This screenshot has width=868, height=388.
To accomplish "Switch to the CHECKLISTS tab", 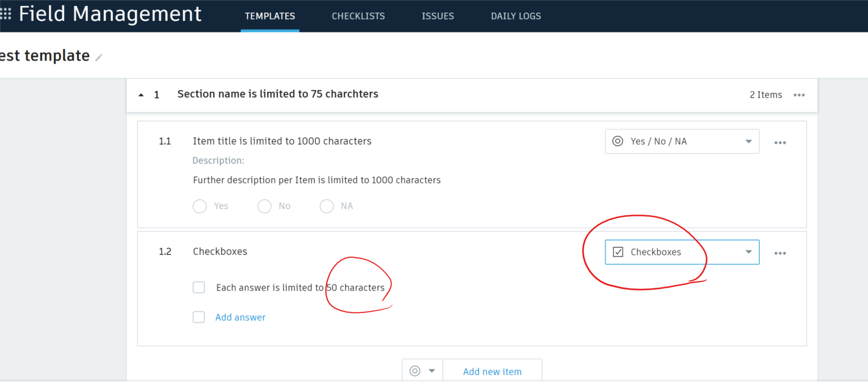I will 358,16.
